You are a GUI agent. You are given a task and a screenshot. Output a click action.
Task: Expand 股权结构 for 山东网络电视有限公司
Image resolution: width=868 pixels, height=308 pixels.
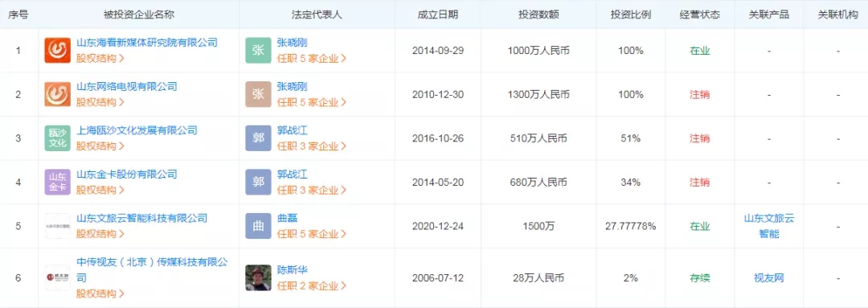[x=100, y=102]
